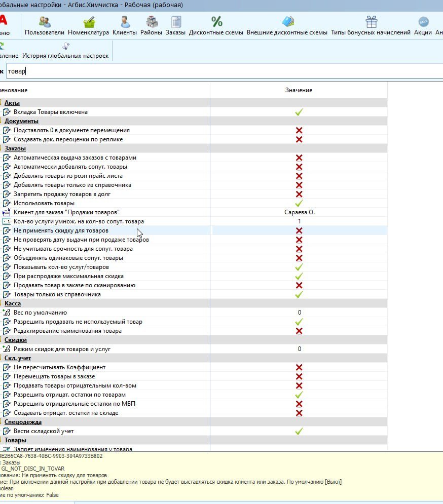Click setting icon of 'Автоматически добавлять сопут. товары'
Image resolution: width=443 pixels, height=504 pixels.
coord(7,167)
